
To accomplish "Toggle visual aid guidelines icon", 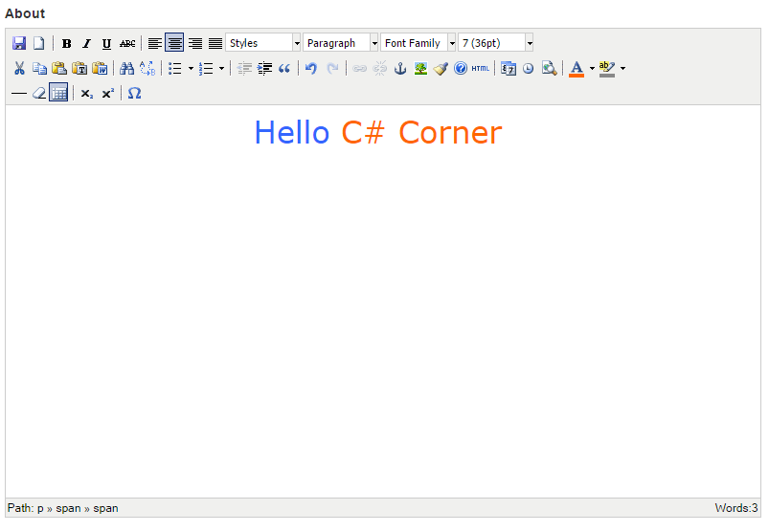I will (x=58, y=93).
